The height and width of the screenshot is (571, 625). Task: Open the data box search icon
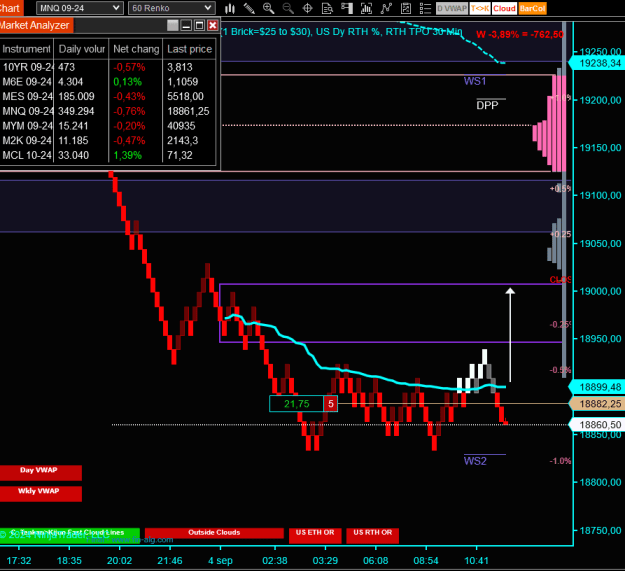327,8
